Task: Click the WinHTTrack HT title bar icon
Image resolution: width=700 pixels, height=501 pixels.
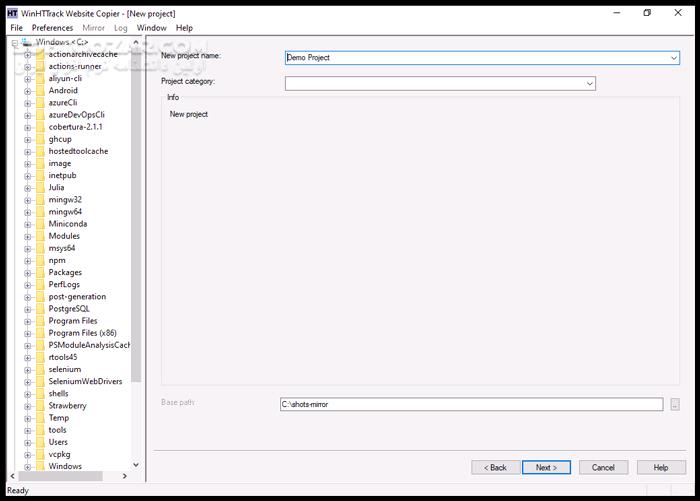Action: coord(12,13)
